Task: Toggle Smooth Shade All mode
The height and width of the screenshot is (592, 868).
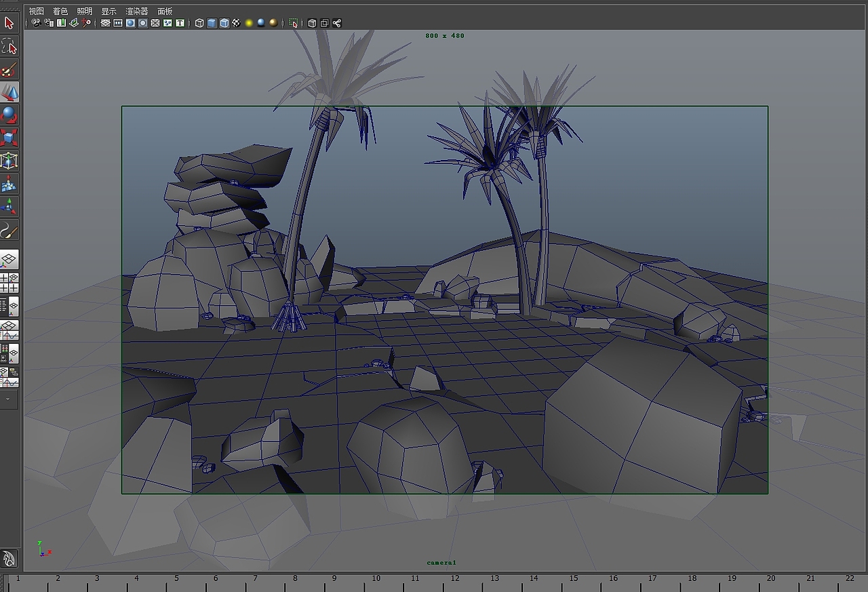Action: [212, 23]
